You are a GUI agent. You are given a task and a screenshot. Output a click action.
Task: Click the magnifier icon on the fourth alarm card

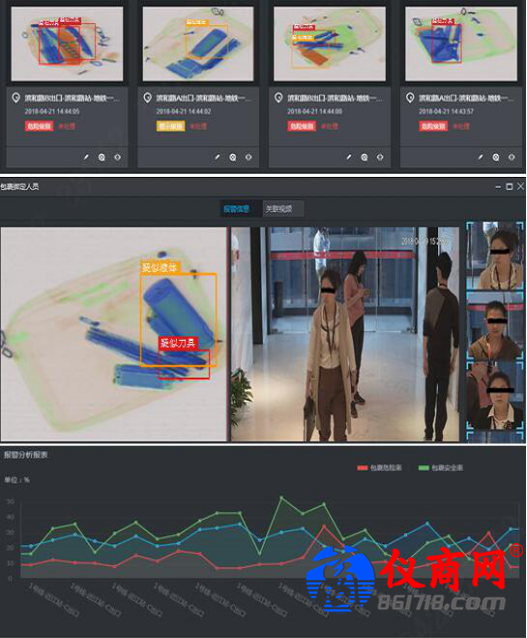[496, 157]
